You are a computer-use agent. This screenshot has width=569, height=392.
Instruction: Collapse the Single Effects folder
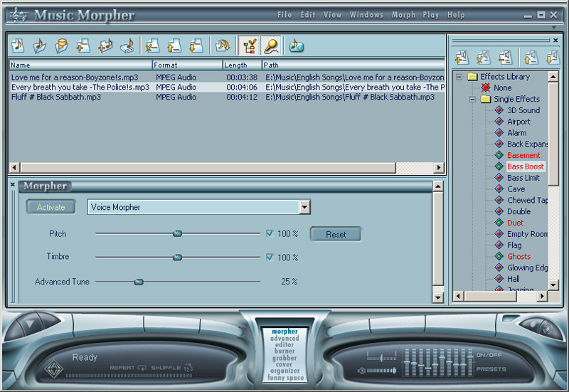pyautogui.click(x=472, y=99)
